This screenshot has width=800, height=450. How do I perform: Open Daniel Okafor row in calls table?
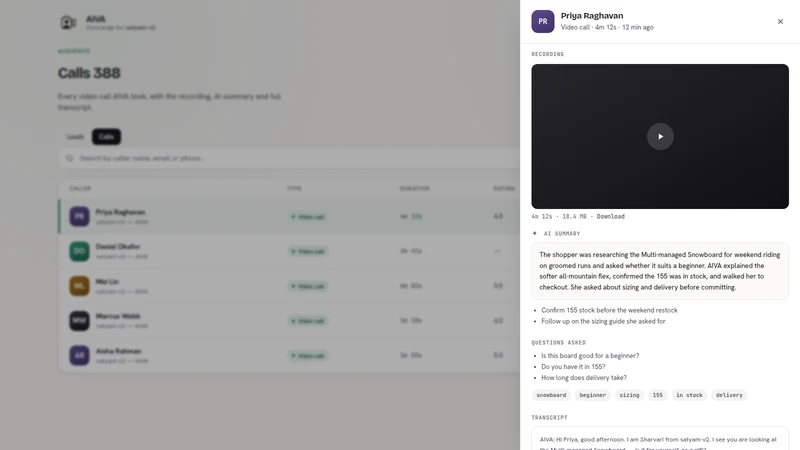pos(289,251)
